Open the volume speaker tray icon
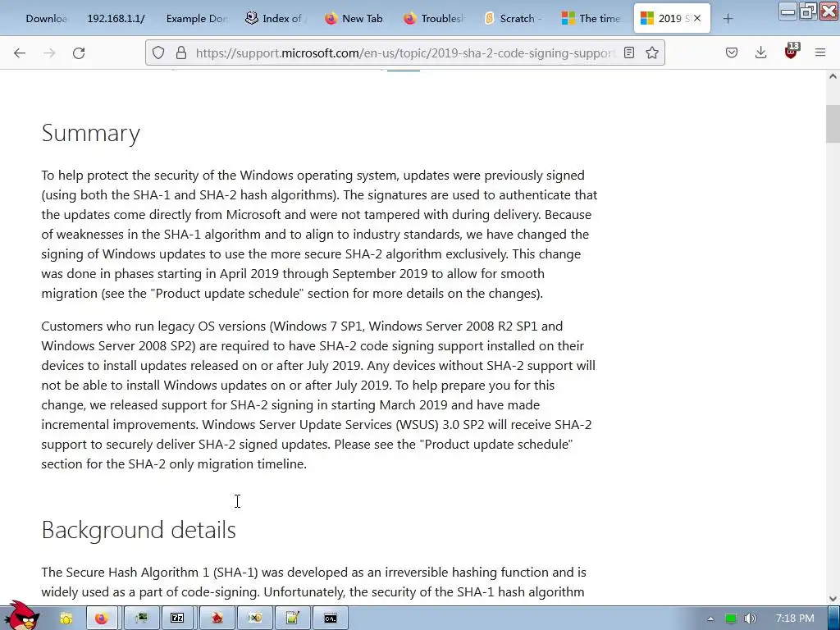Viewport: 840px width, 630px height. tap(751, 619)
